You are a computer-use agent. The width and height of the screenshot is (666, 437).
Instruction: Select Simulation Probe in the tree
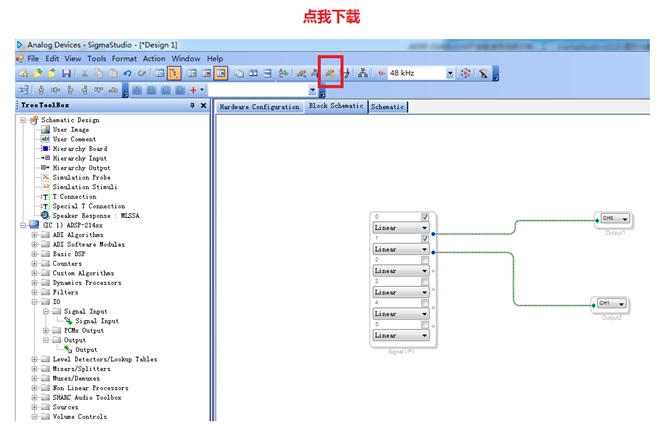[82, 178]
